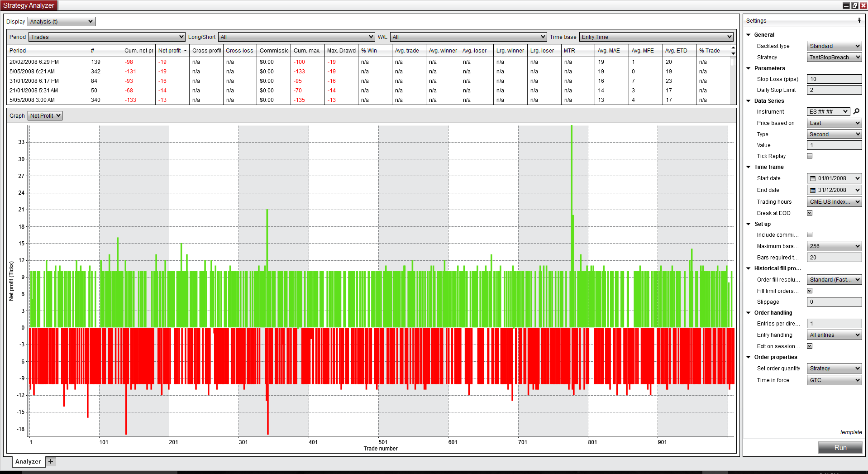Click the Data Series Value input field
The image size is (868, 474).
tap(835, 145)
